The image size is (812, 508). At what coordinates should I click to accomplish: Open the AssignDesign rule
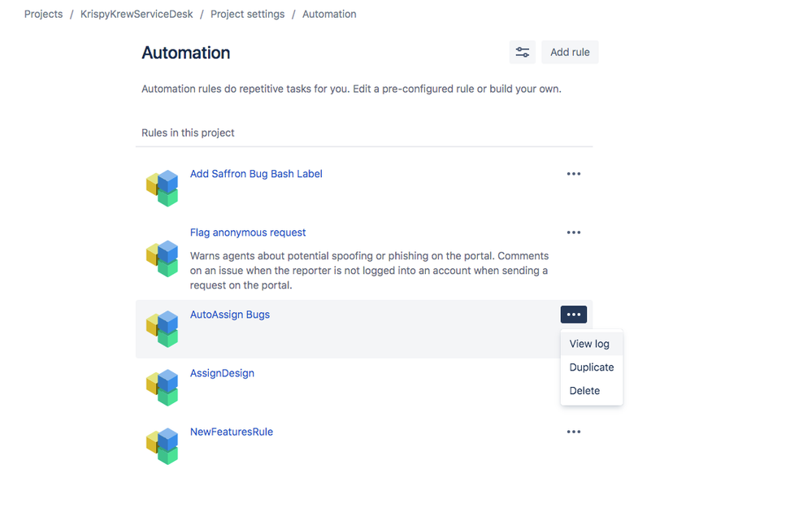coord(222,372)
